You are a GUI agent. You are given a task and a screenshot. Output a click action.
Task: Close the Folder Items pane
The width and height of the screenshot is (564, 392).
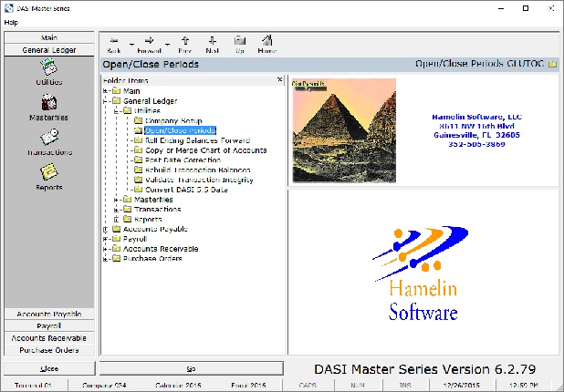coord(280,79)
